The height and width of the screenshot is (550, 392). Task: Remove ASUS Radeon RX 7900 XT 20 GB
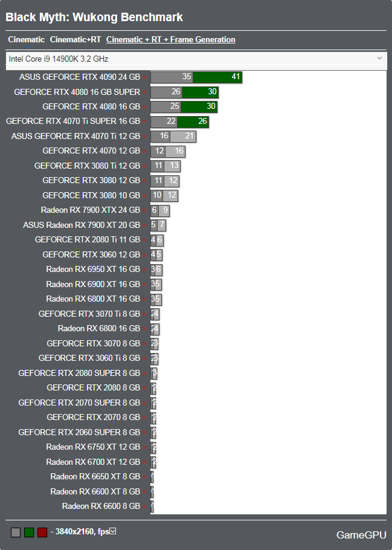point(144,225)
